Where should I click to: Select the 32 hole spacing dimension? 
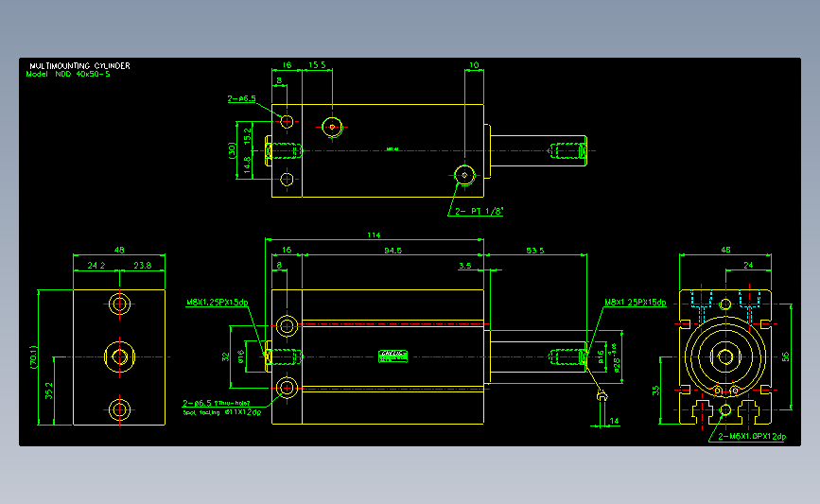(225, 357)
